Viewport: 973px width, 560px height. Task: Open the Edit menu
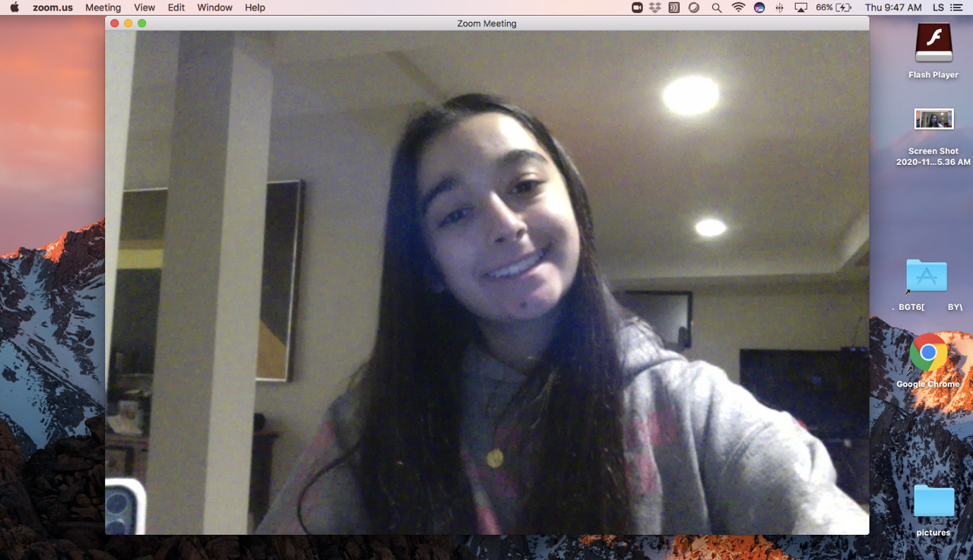(176, 8)
